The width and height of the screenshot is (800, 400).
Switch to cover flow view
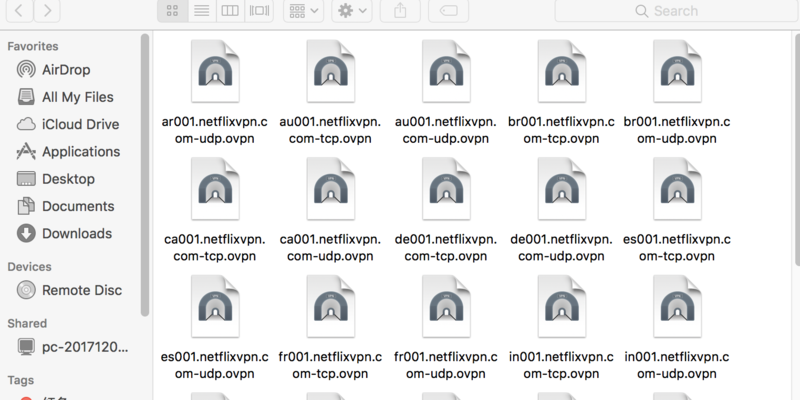tap(259, 11)
